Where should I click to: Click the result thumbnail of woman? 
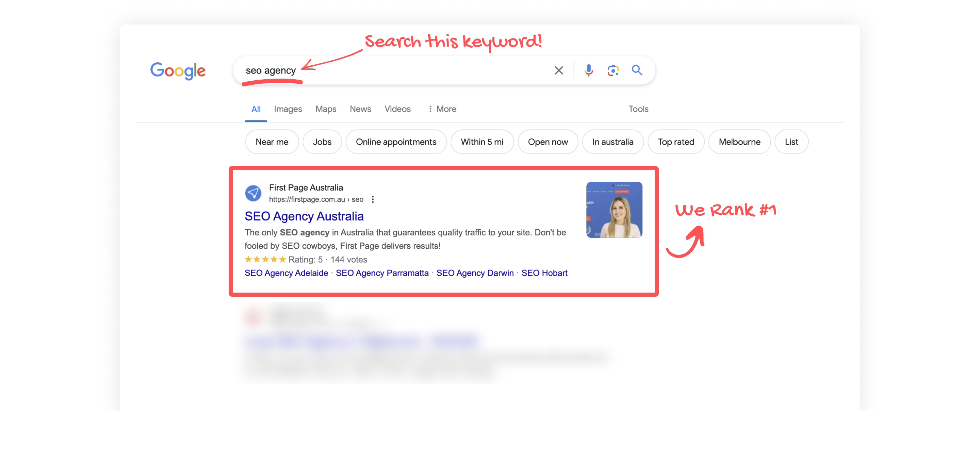pyautogui.click(x=614, y=210)
